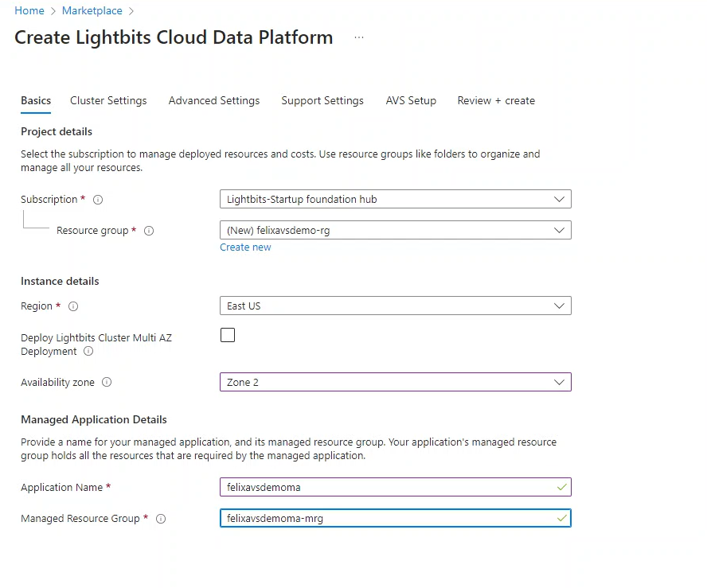
Task: Select the Basics tab
Action: [36, 100]
